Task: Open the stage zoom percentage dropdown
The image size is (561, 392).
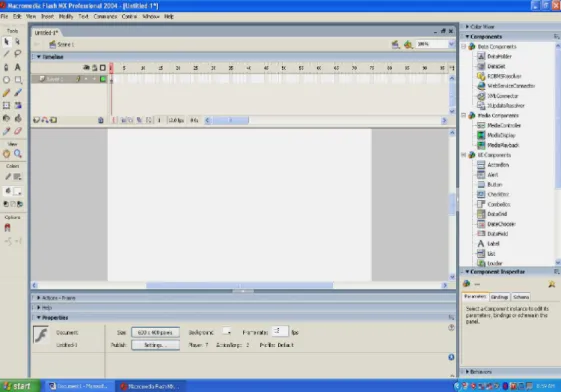Action: (452, 44)
